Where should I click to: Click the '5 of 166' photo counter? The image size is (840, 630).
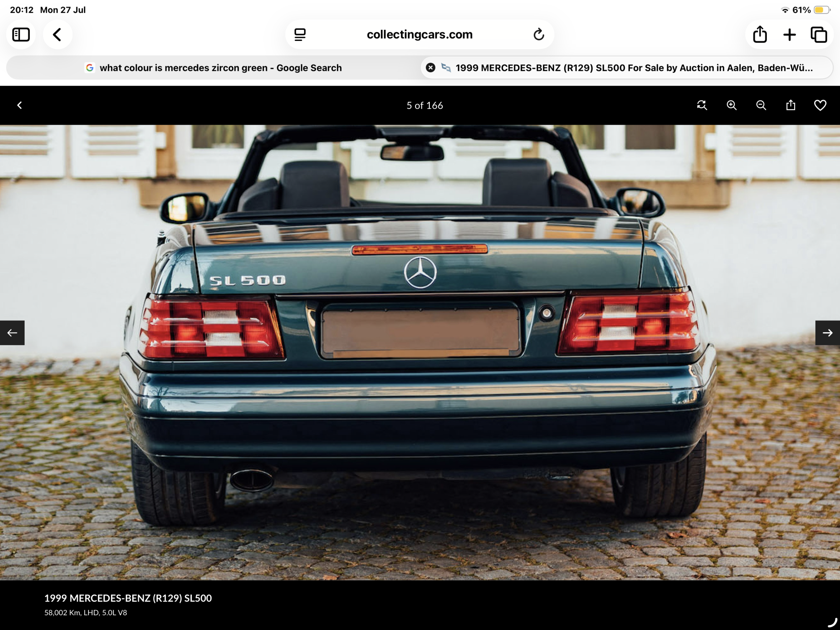coord(425,105)
